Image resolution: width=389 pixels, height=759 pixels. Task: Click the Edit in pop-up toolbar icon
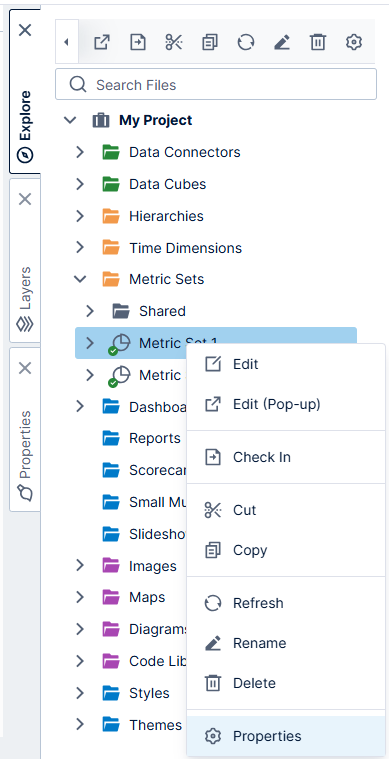[102, 43]
